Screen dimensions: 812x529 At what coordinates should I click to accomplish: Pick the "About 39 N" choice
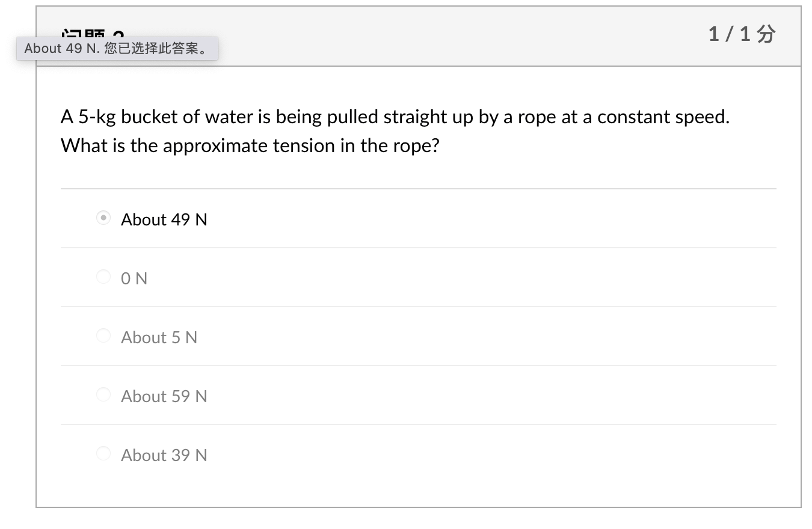103,453
